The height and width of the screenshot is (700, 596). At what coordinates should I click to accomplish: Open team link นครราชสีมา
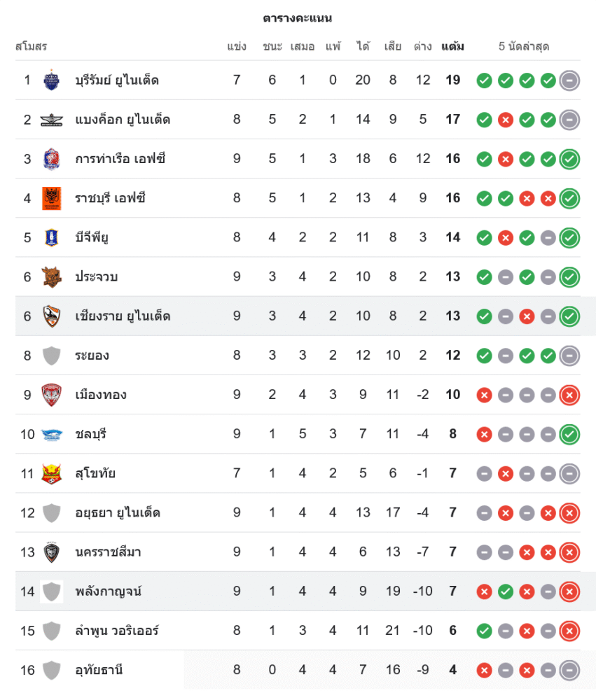[x=108, y=552]
